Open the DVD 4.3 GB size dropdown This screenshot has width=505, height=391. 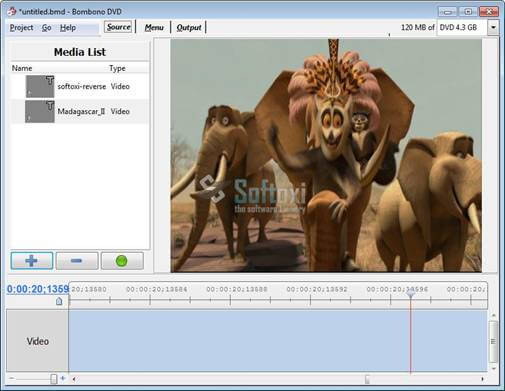(x=493, y=27)
